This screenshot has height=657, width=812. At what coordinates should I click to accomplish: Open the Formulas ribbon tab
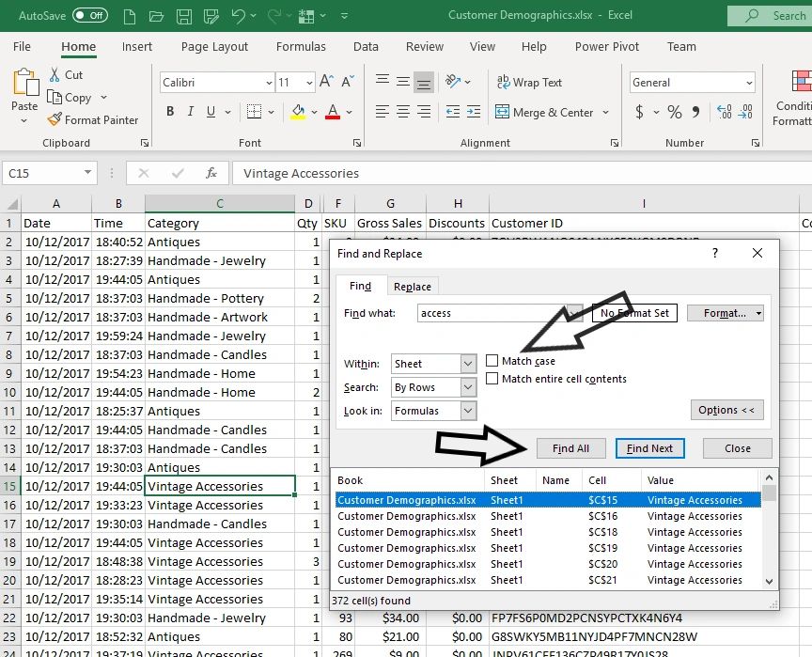(299, 47)
